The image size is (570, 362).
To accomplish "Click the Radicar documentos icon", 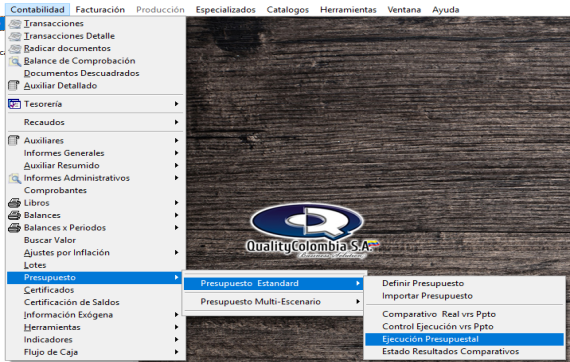I will (15, 48).
